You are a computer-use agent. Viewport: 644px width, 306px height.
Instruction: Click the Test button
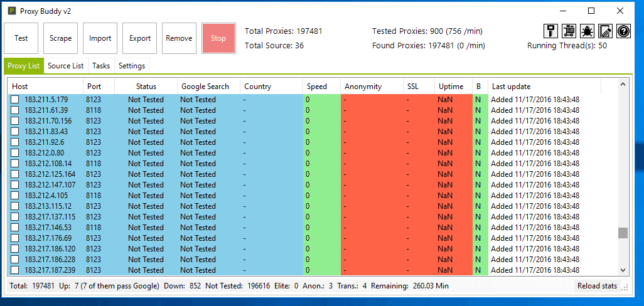[21, 38]
